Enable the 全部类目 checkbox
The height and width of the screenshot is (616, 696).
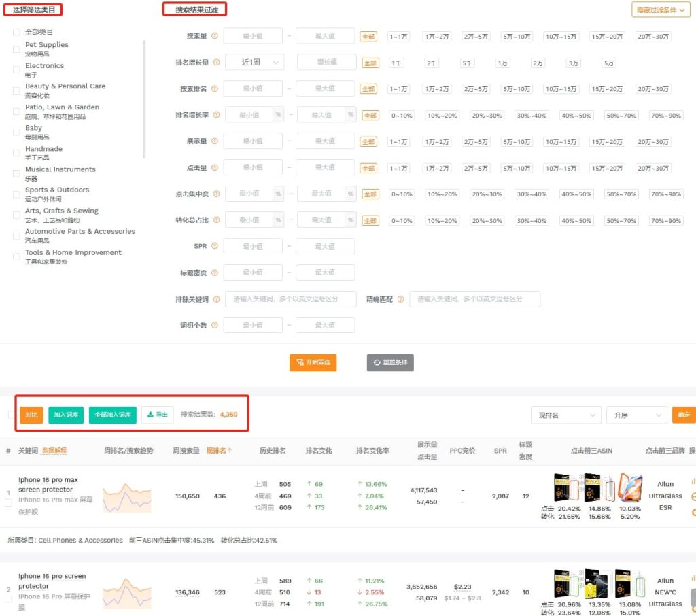16,32
